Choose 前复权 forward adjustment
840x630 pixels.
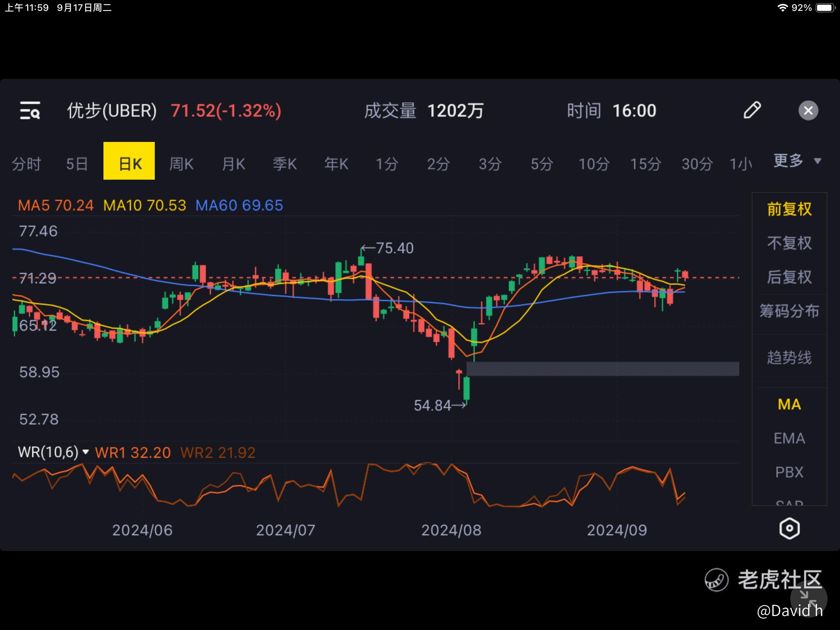pos(789,209)
